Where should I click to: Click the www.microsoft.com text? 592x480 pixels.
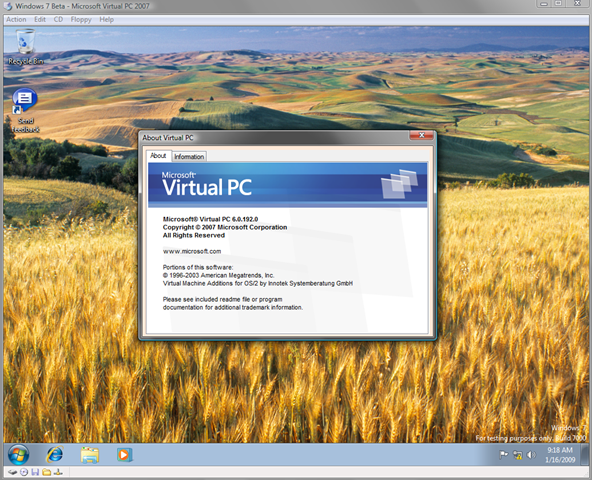pos(192,251)
